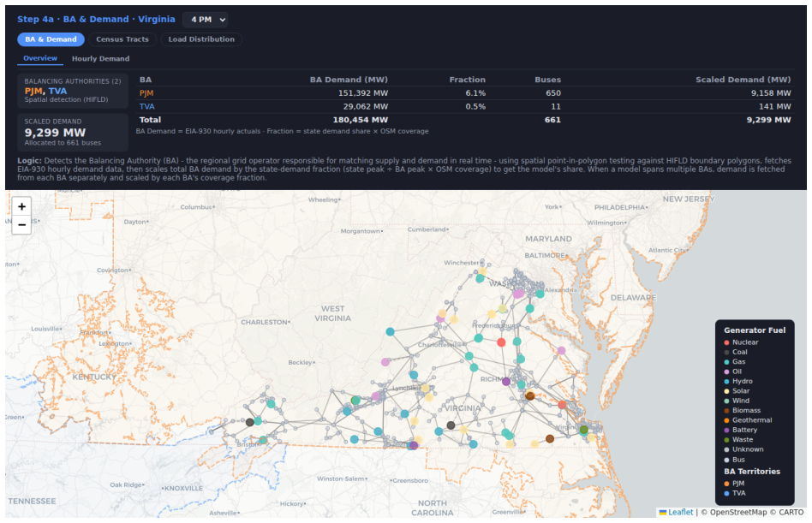Viewport: 812px width, 523px height.
Task: Switch to Census Tracts view
Action: (122, 39)
